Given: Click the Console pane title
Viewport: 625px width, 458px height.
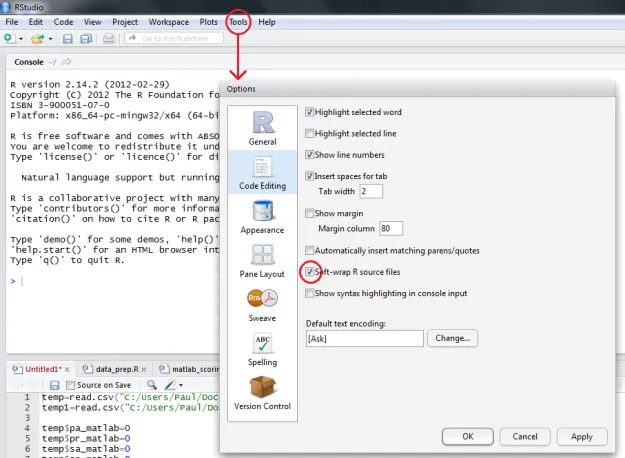Looking at the screenshot, I should tap(29, 62).
